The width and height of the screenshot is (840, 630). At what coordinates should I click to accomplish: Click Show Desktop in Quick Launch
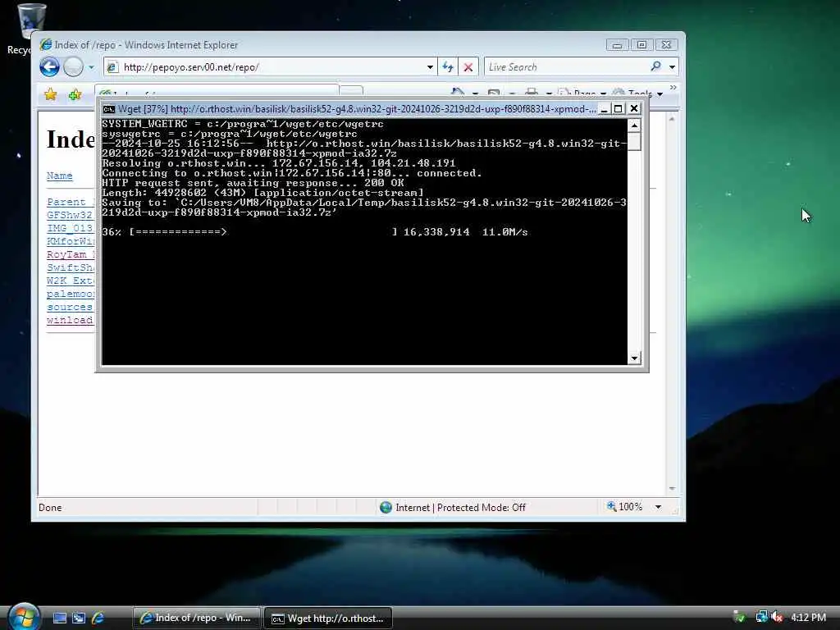click(x=59, y=619)
